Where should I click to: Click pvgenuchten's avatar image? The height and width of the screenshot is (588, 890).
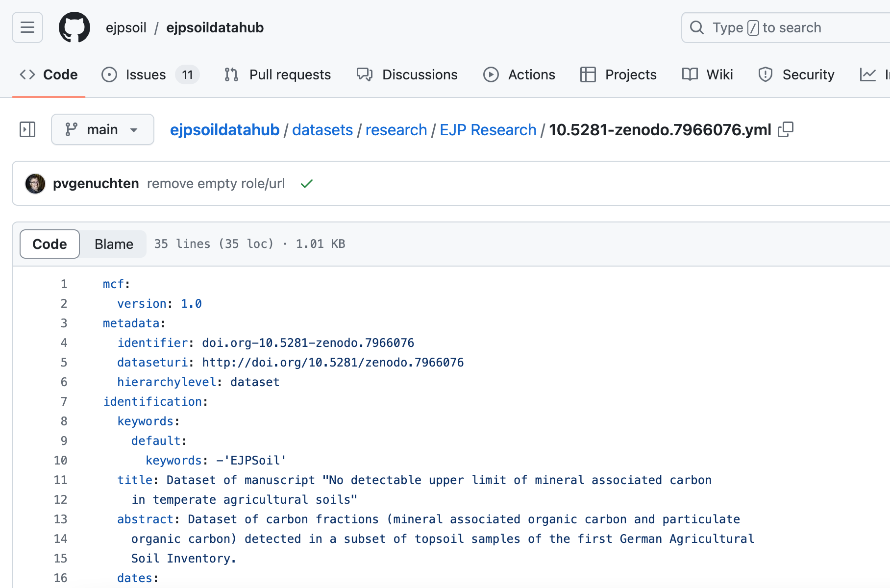click(x=35, y=184)
